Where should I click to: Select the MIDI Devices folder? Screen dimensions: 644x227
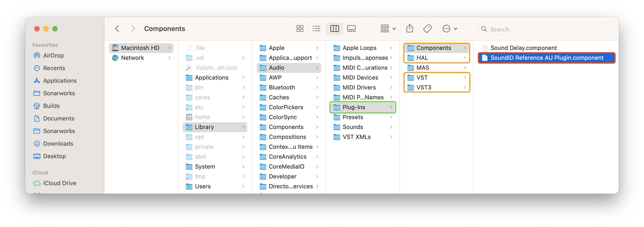(363, 78)
